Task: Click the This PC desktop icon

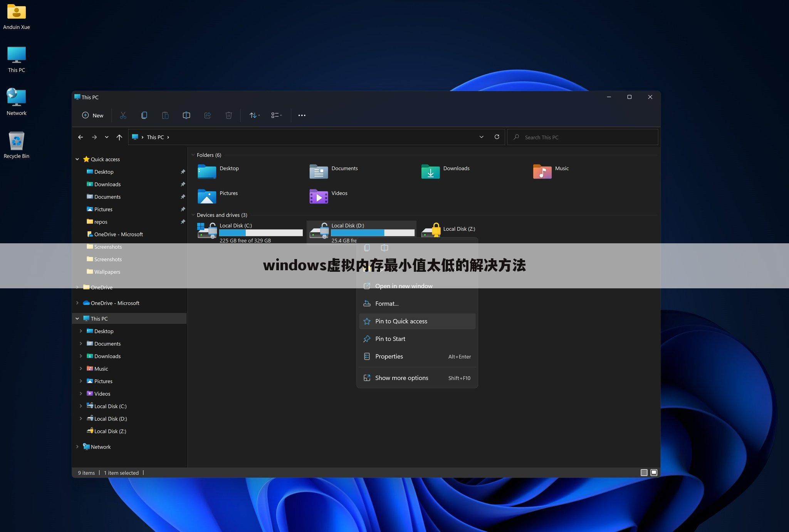Action: (x=17, y=59)
